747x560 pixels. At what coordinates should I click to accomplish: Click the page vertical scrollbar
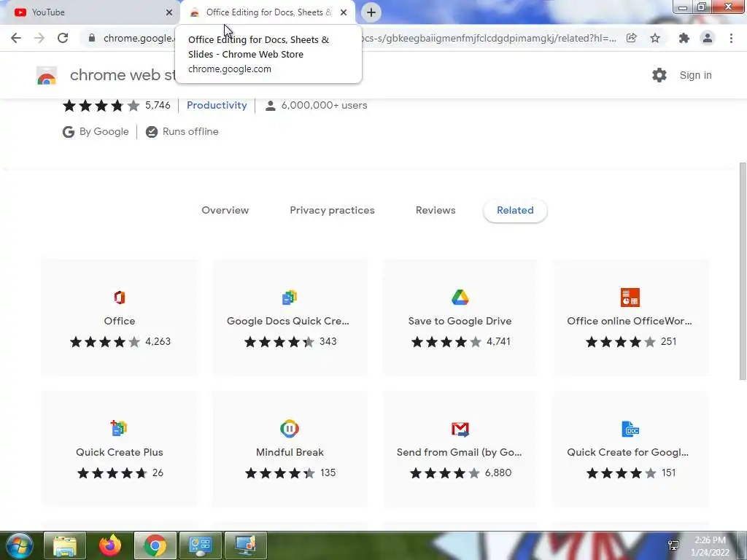click(743, 271)
